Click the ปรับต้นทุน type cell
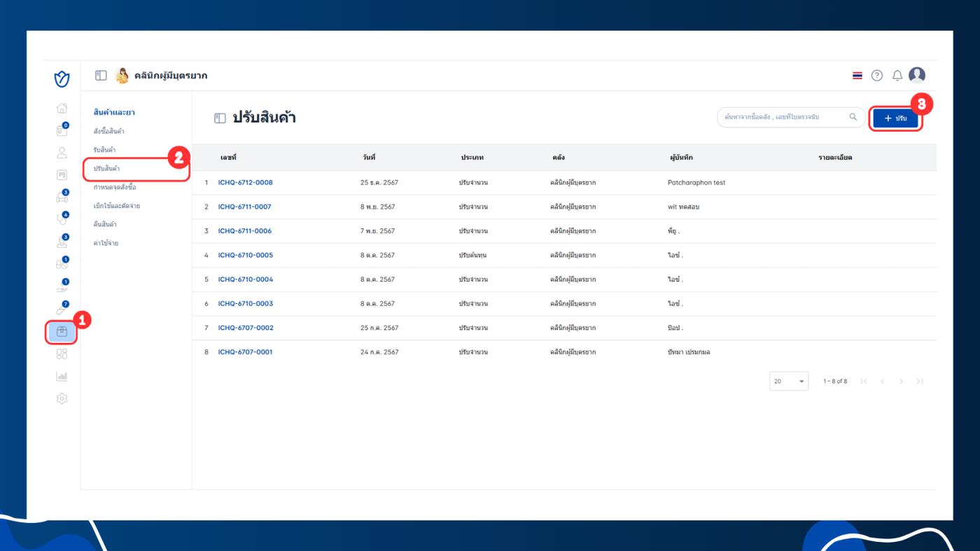This screenshot has width=980, height=551. pyautogui.click(x=473, y=256)
